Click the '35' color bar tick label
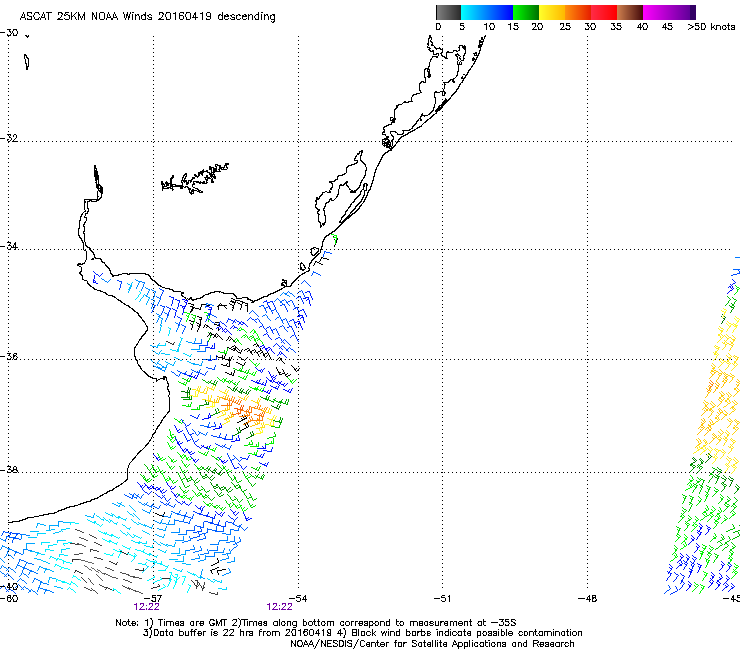 point(616,27)
